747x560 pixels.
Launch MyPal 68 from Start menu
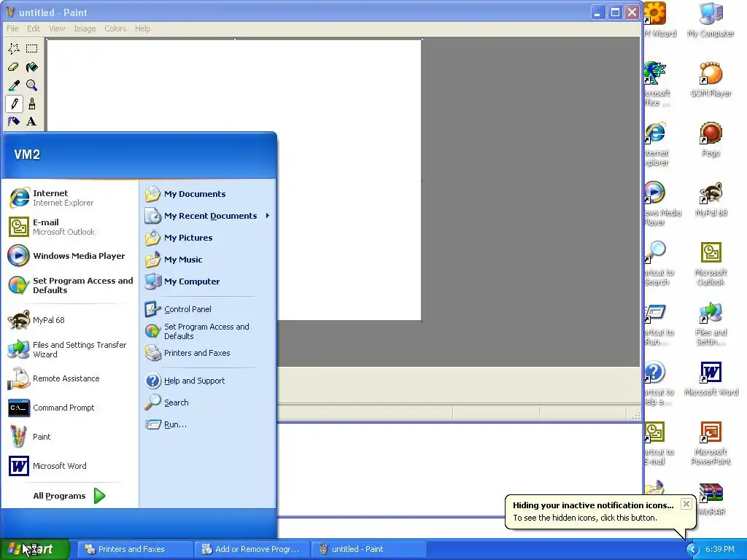pyautogui.click(x=70, y=320)
